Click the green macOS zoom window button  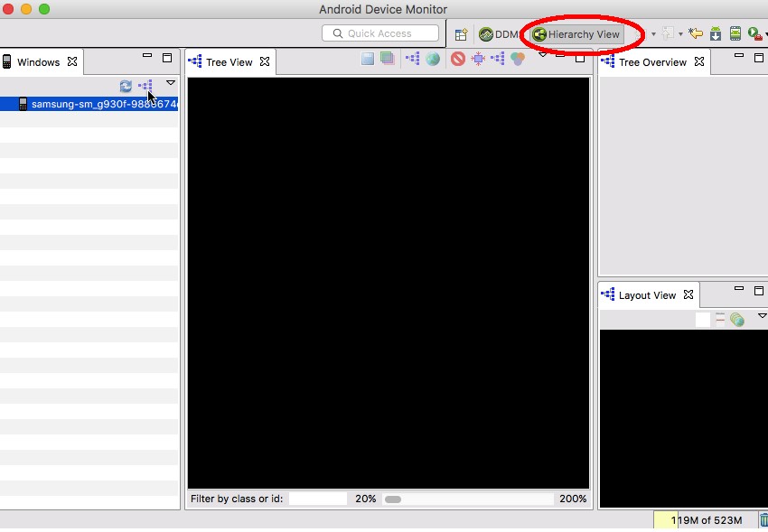click(44, 9)
